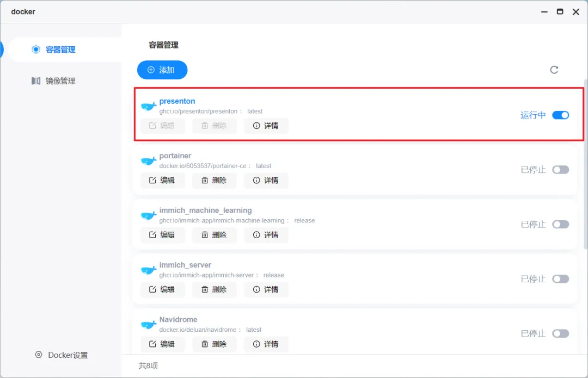Open the 镜像管理 section
This screenshot has height=378, width=588.
[61, 81]
